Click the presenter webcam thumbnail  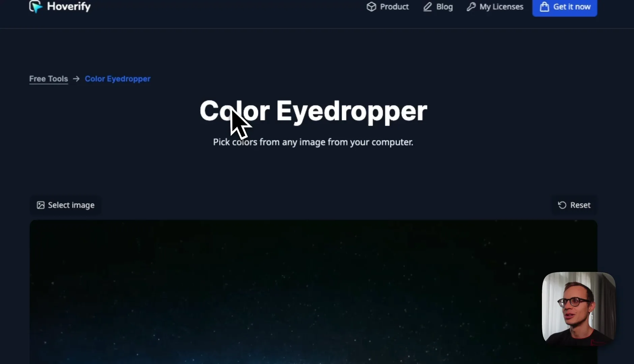click(579, 309)
